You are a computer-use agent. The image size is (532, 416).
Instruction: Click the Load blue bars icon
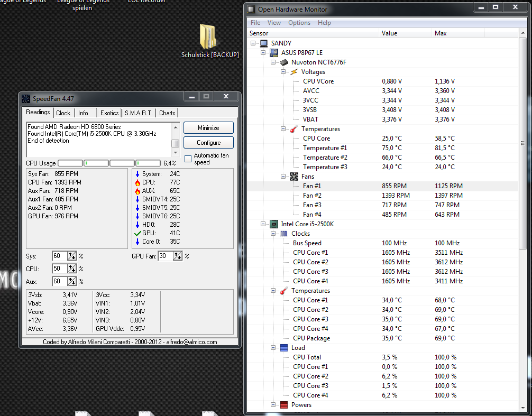pos(284,347)
